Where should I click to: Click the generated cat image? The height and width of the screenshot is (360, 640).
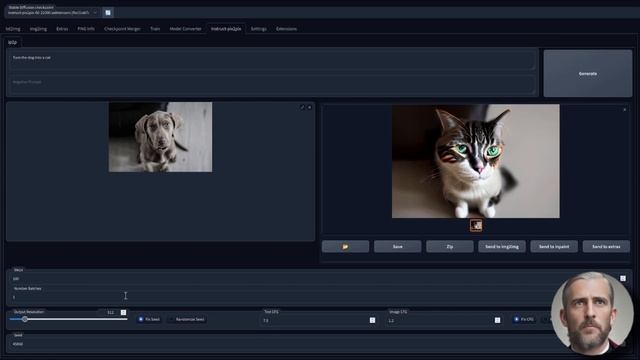point(476,161)
